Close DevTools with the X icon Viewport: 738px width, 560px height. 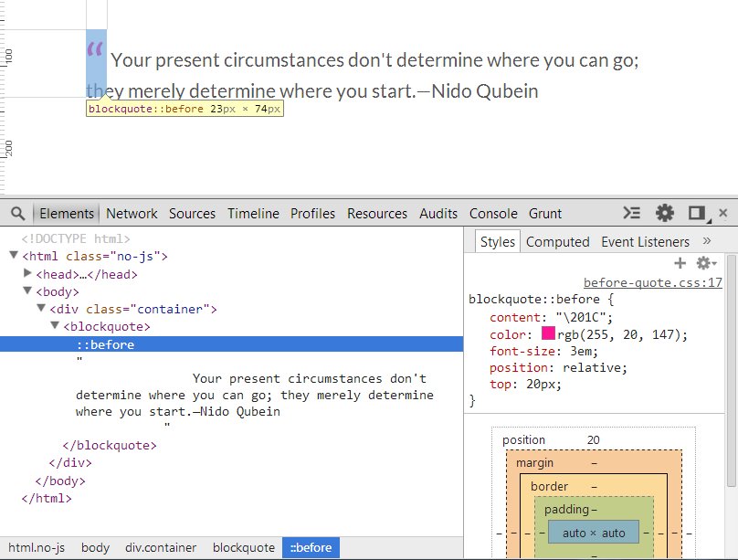coord(723,213)
